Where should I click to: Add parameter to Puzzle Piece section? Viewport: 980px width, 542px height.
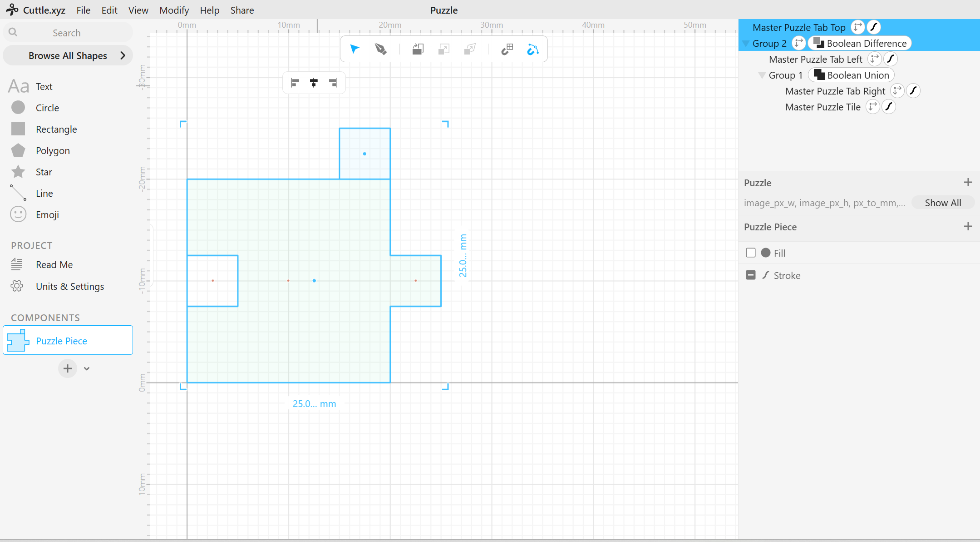click(x=968, y=226)
